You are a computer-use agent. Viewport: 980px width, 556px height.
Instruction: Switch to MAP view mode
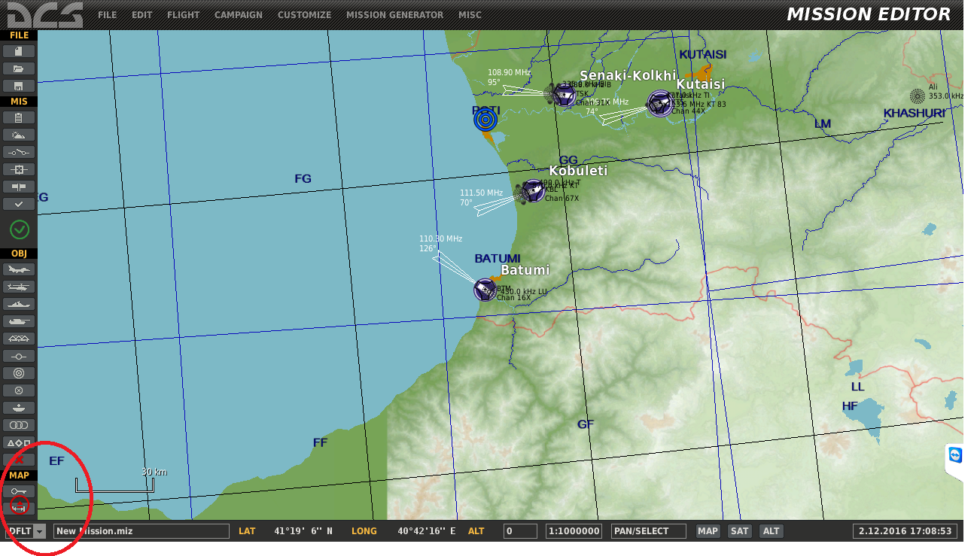(x=708, y=531)
